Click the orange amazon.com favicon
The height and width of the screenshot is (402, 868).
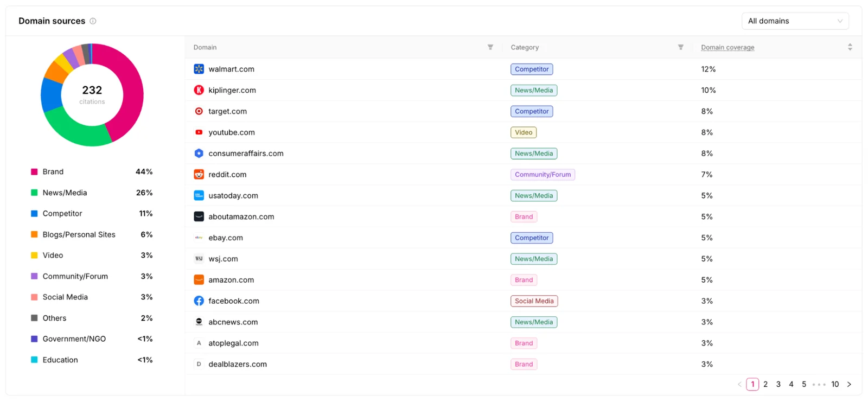[199, 280]
